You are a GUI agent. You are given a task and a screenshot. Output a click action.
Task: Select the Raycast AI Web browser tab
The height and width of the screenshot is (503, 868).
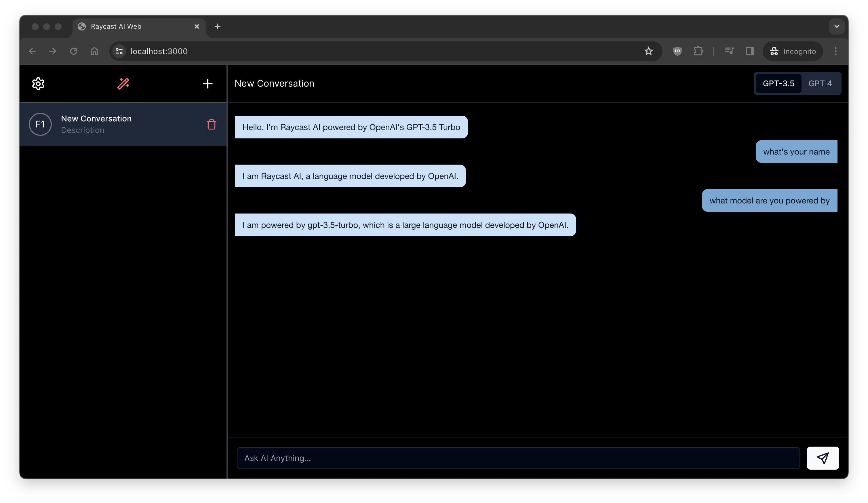(x=139, y=26)
